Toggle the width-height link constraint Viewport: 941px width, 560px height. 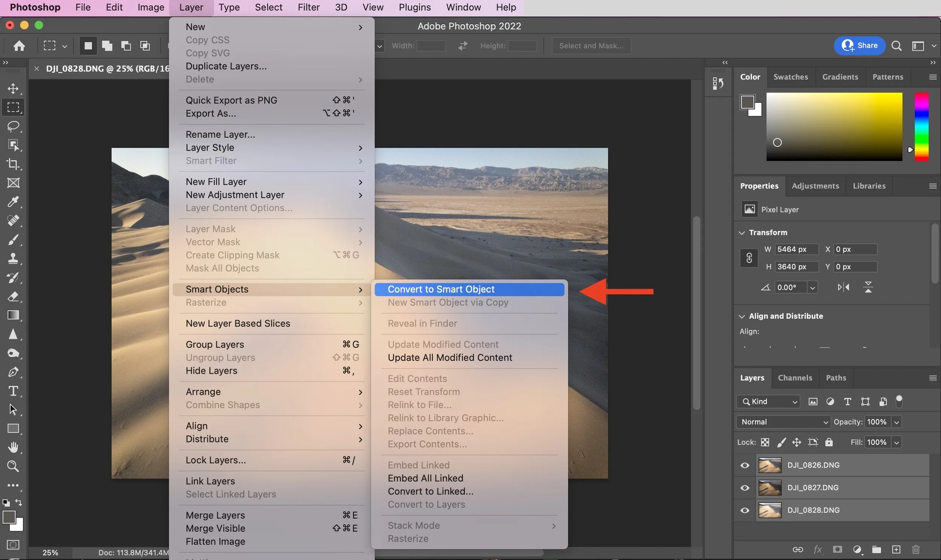(x=749, y=258)
